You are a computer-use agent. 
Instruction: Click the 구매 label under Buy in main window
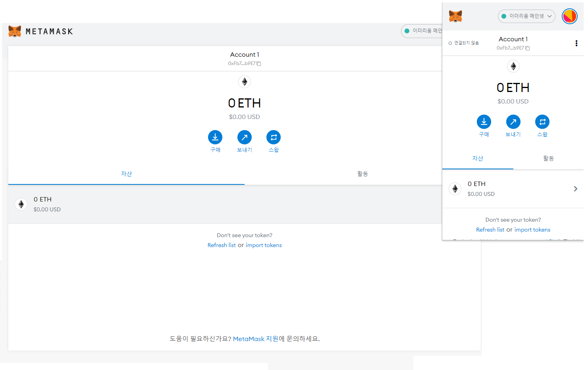(x=215, y=150)
